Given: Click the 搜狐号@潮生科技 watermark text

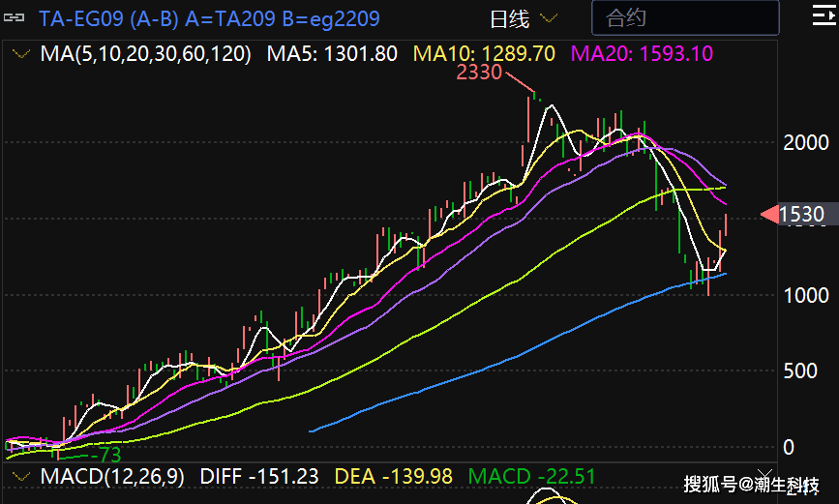Looking at the screenshot, I should [x=752, y=484].
